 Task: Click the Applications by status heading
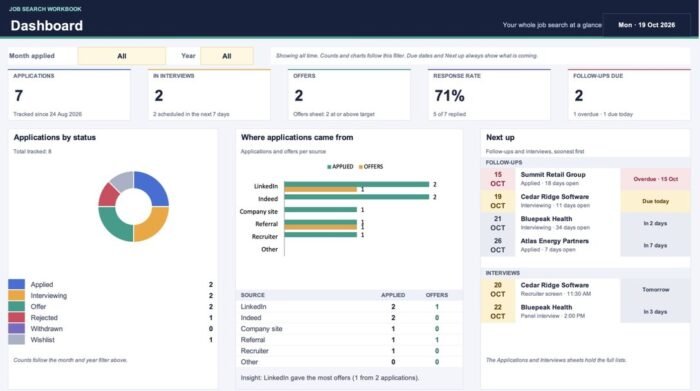pos(54,137)
